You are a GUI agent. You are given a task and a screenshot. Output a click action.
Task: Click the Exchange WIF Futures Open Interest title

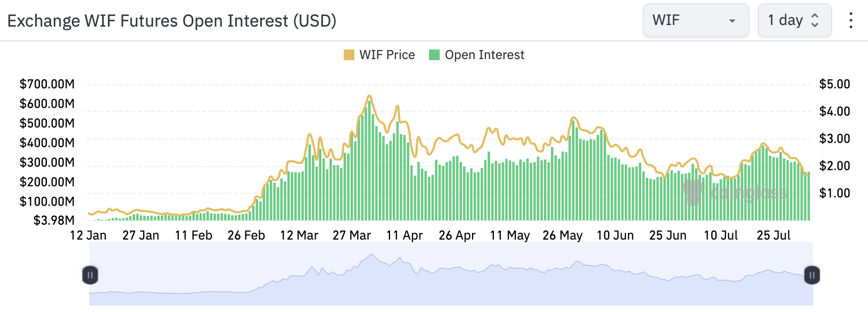pyautogui.click(x=172, y=21)
